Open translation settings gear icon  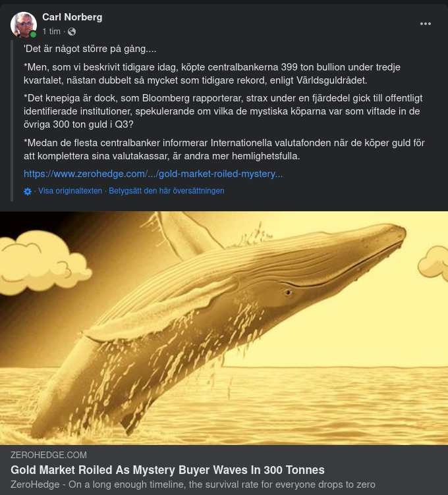click(x=28, y=192)
